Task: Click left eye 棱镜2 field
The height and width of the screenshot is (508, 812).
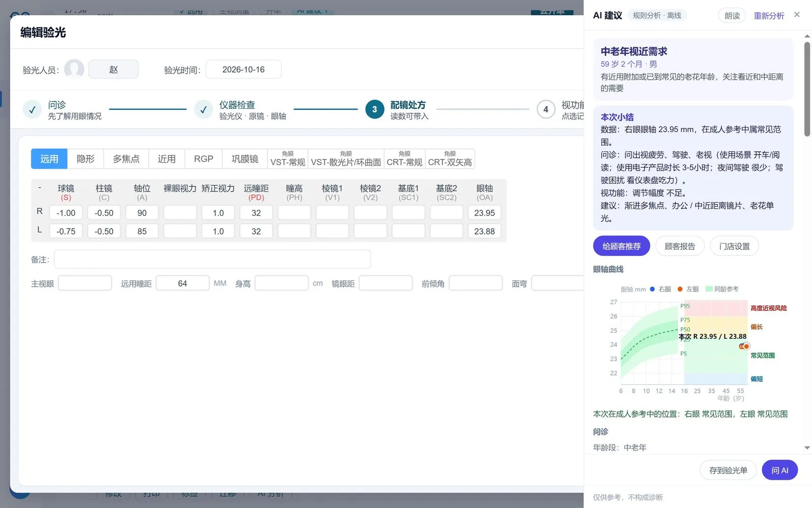Action: click(370, 231)
